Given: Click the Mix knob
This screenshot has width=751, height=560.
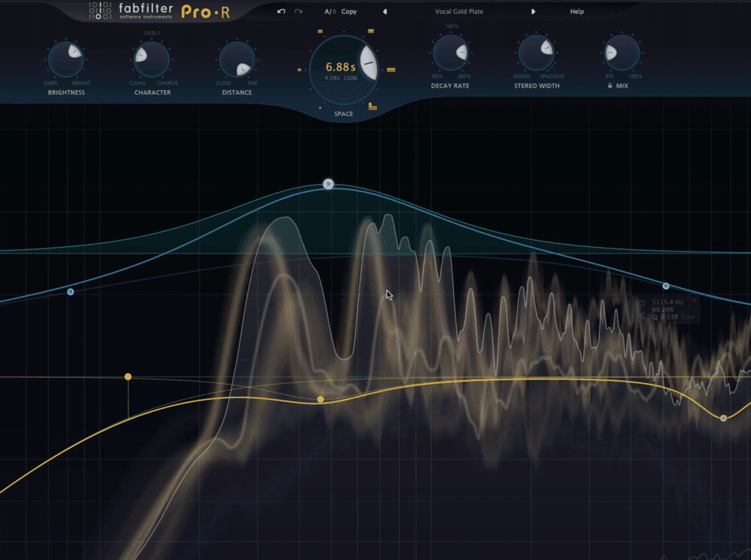Looking at the screenshot, I should click(622, 53).
